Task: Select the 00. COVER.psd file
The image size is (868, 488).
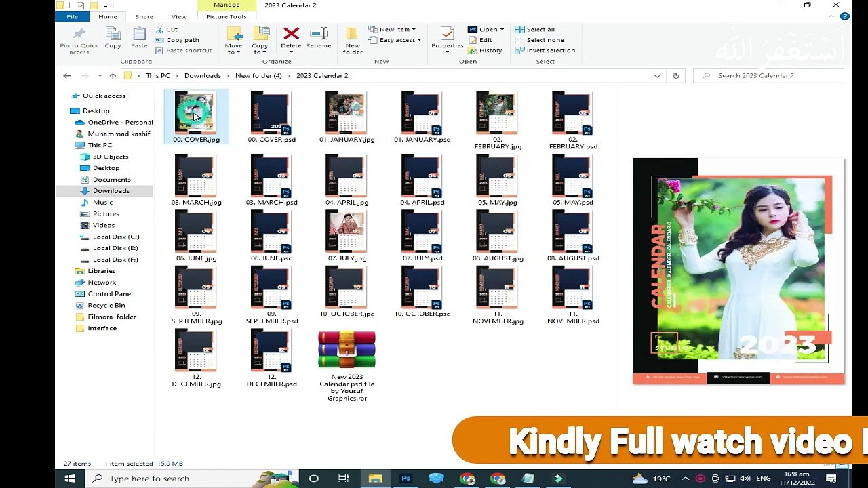Action: click(271, 117)
